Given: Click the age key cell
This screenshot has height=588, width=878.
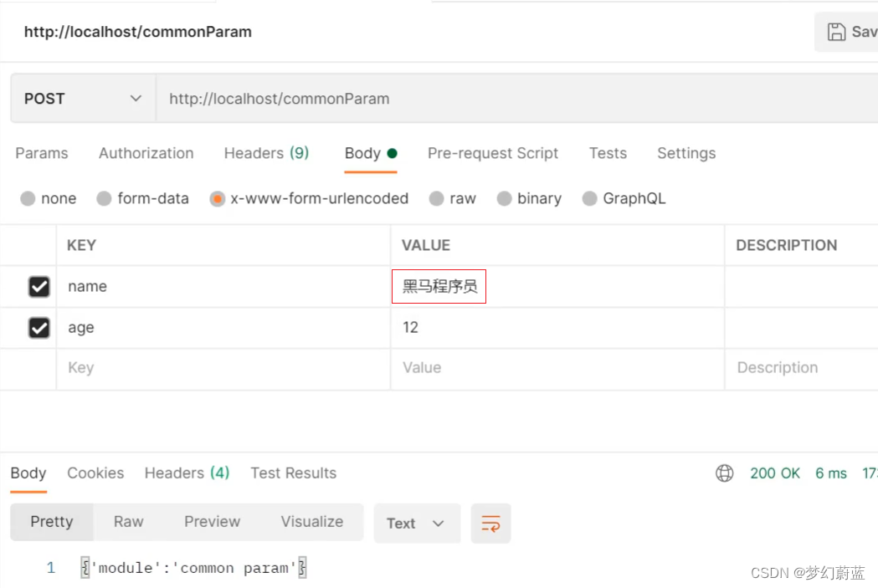Looking at the screenshot, I should click(x=223, y=328).
